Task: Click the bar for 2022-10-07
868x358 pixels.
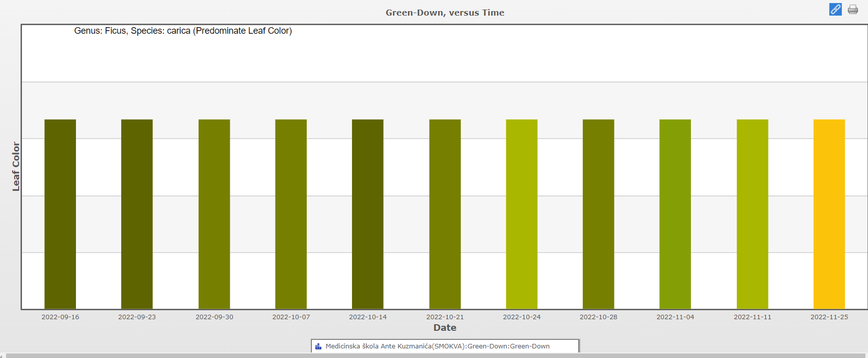Action: (291, 214)
